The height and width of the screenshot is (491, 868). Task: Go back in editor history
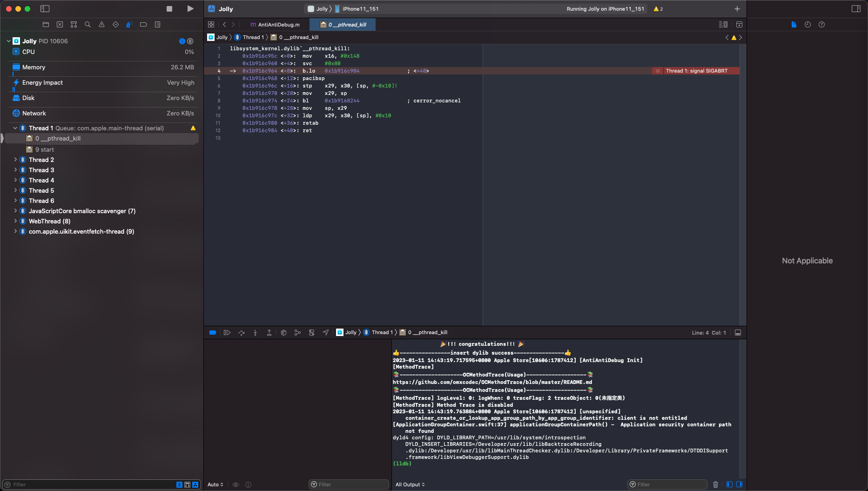point(224,25)
